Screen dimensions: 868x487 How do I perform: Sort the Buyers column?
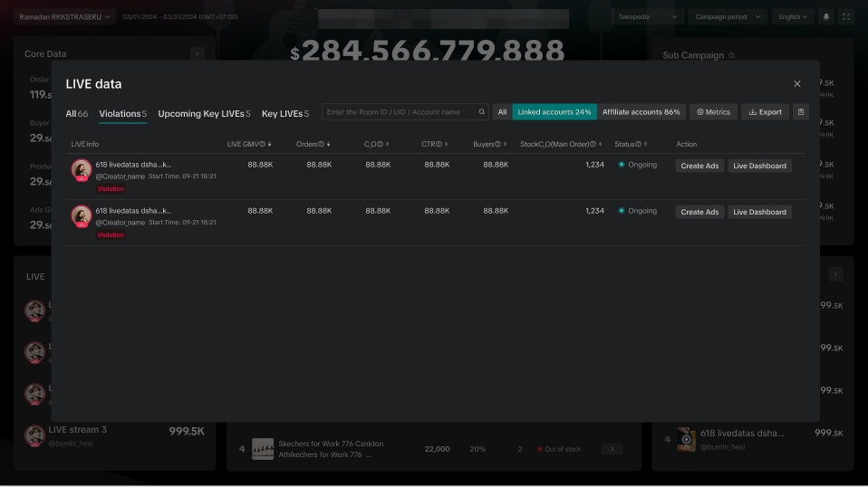(x=506, y=145)
